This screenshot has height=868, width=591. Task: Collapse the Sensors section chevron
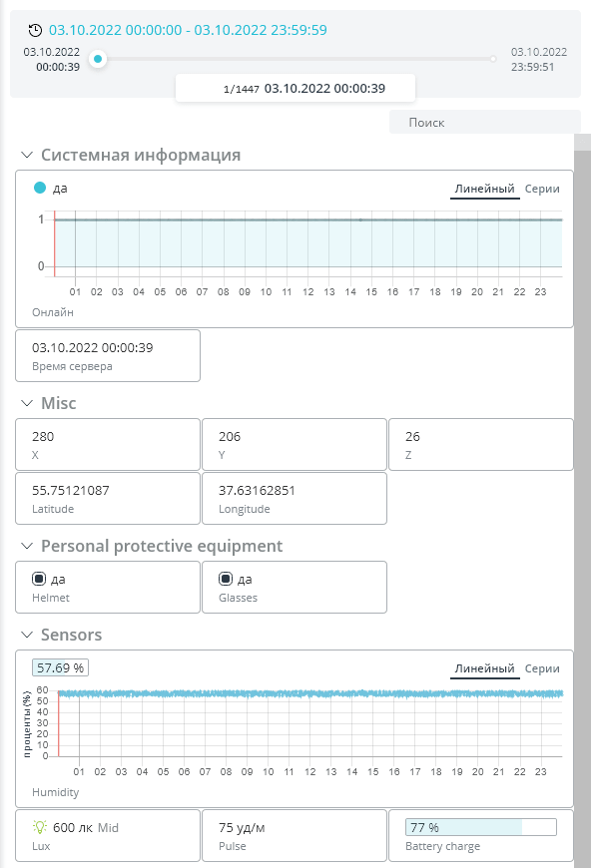tap(27, 635)
